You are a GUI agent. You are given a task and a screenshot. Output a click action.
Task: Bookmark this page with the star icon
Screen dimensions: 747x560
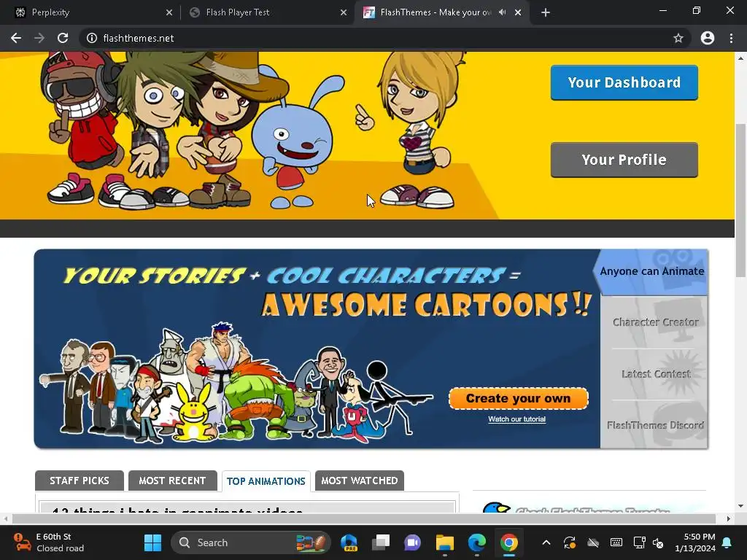click(678, 38)
